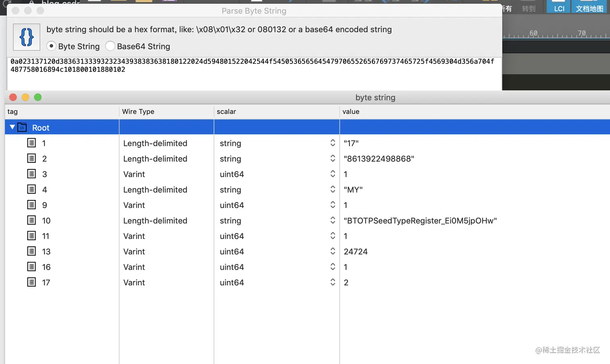
Task: Click the document icon for tag 17
Action: click(31, 282)
